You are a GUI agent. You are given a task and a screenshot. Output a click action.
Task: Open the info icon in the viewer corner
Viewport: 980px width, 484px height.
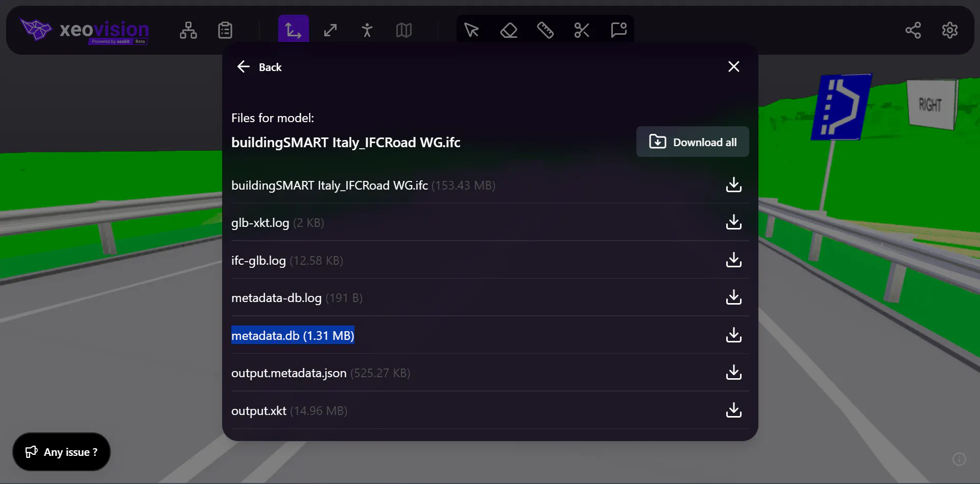[x=960, y=459]
